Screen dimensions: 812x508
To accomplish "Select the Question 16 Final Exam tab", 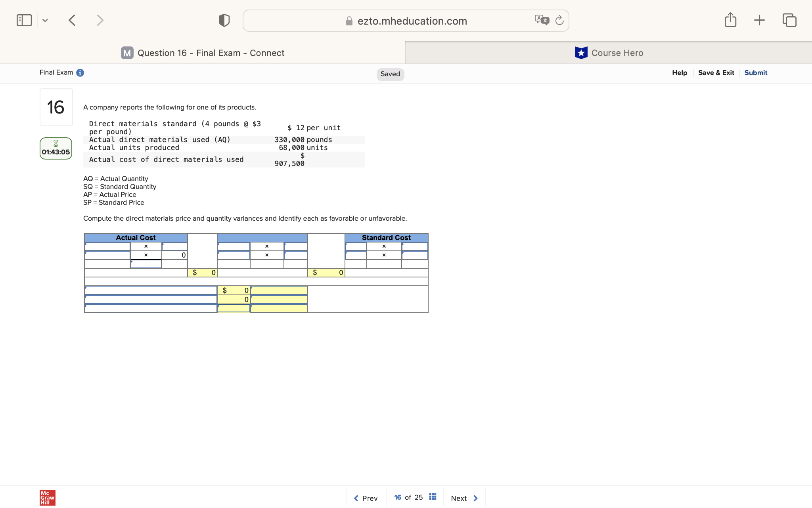I will (203, 53).
